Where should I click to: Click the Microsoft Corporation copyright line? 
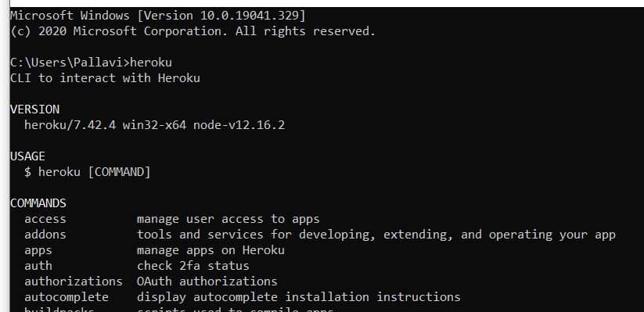[x=193, y=31]
